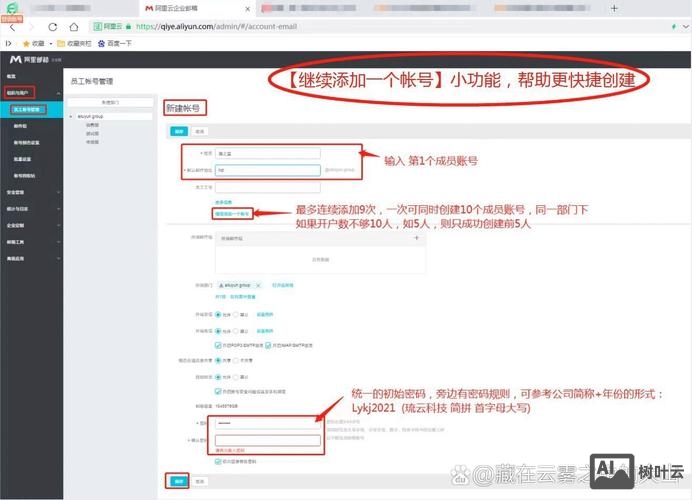
Task: Select the 允许 radio directly above the POP3 checkbox
Action: pyautogui.click(x=218, y=331)
